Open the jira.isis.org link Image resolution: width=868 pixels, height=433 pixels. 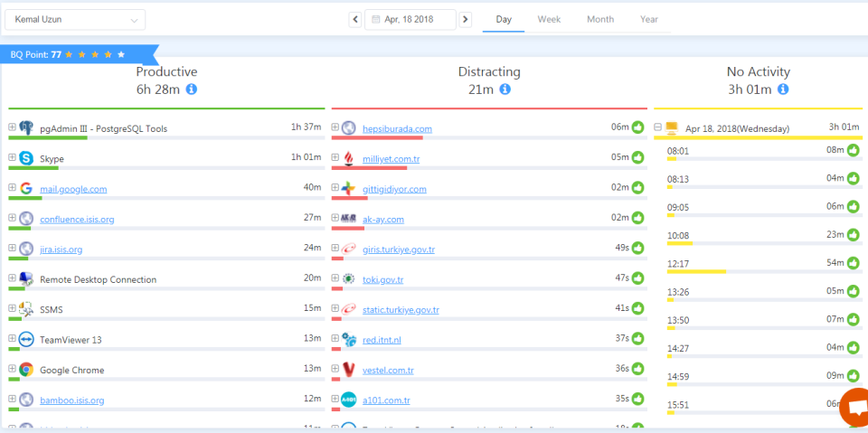(61, 249)
